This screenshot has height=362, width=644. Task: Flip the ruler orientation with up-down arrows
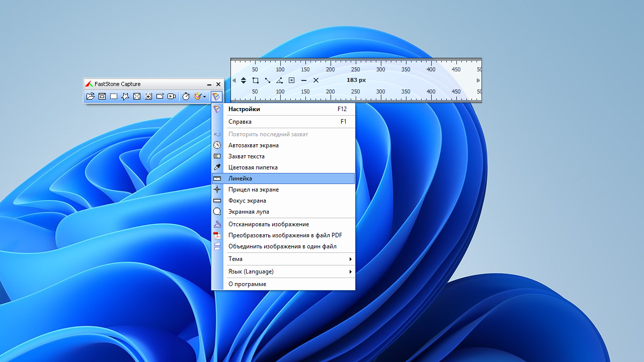pos(244,80)
